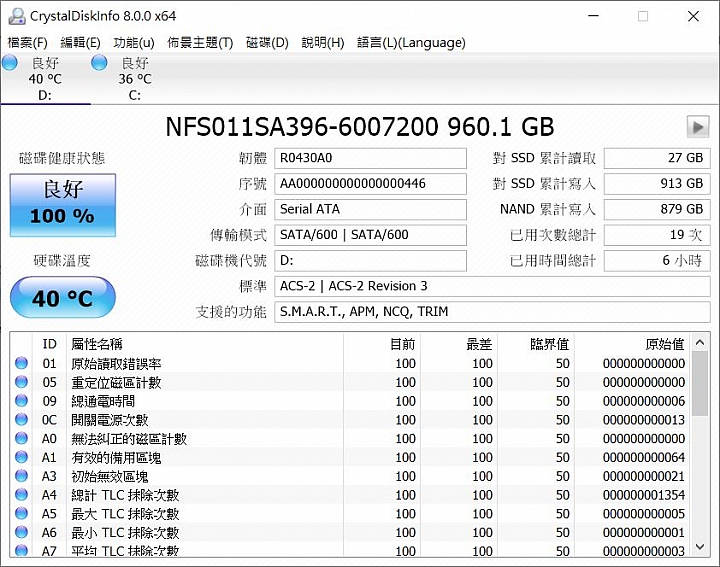Select the 無法糾正的磁區計數 attribute row
The width and height of the screenshot is (720, 567).
[x=350, y=438]
